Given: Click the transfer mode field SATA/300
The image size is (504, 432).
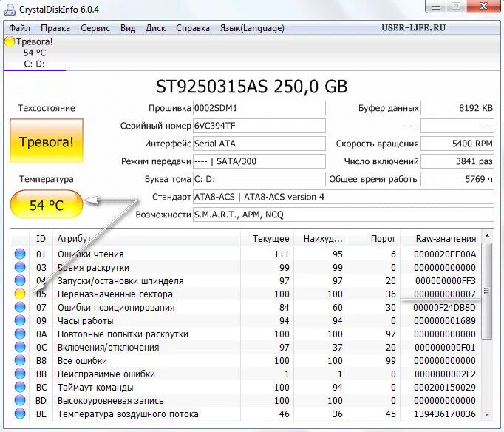Looking at the screenshot, I should (259, 161).
